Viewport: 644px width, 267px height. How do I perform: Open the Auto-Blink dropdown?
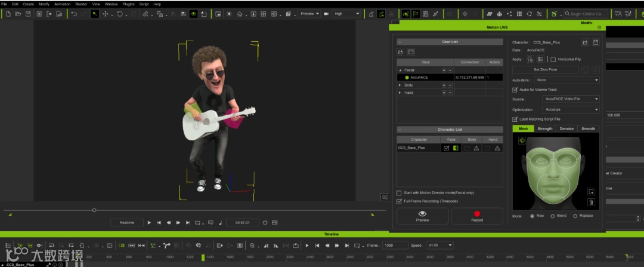pyautogui.click(x=567, y=79)
